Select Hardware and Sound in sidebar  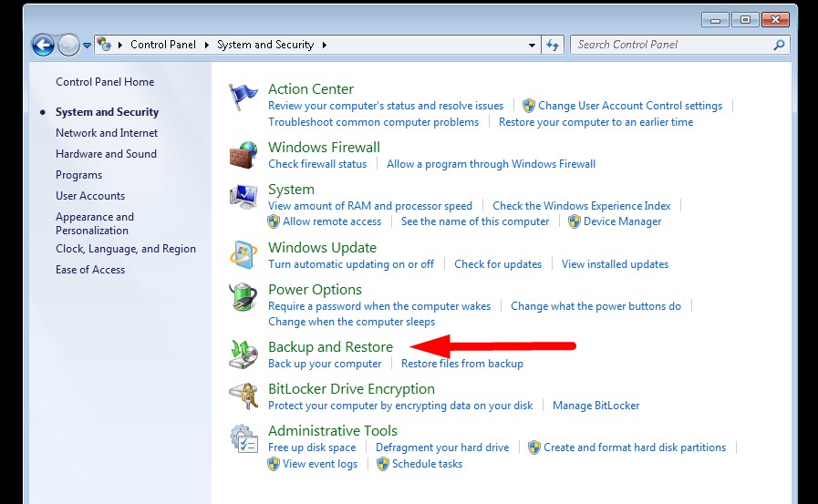(106, 154)
